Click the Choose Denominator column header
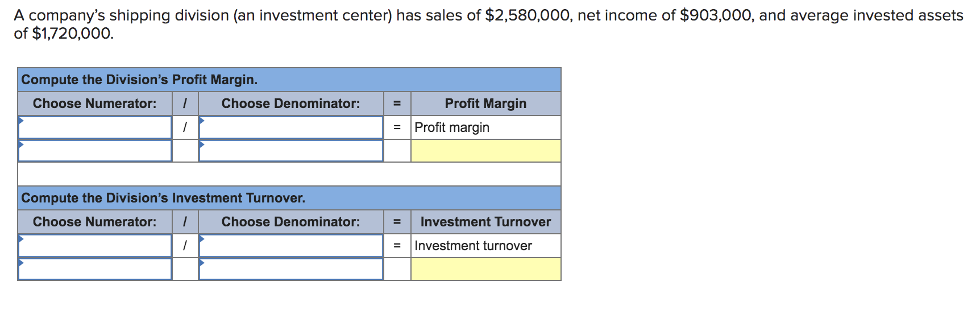 click(x=290, y=104)
